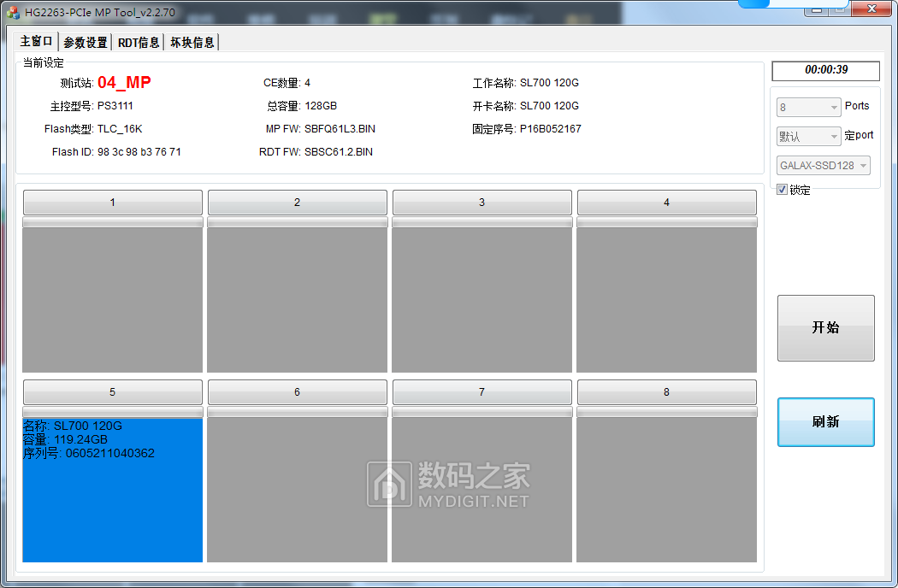Click port button 8
Image resolution: width=898 pixels, height=588 pixels.
coord(666,392)
